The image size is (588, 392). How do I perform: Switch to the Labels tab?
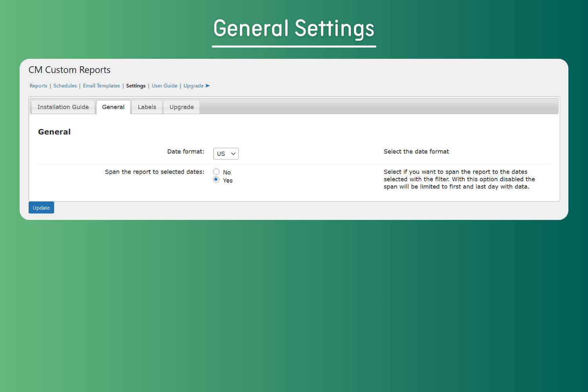click(x=147, y=107)
